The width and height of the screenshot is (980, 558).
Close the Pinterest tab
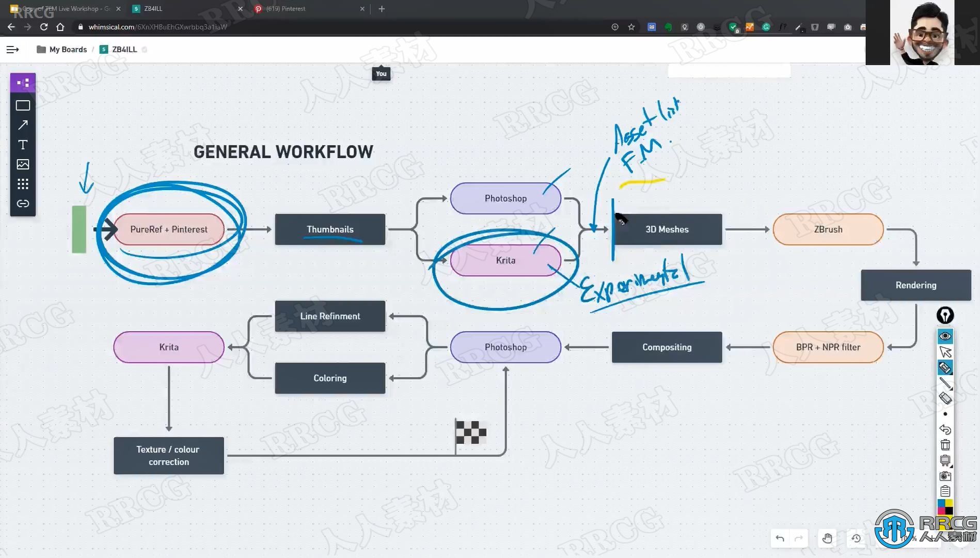362,9
